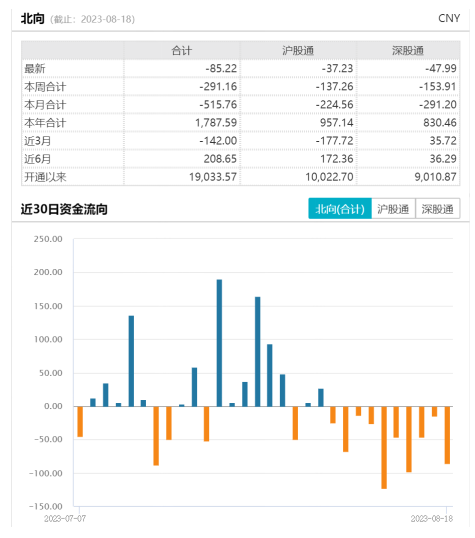The image size is (475, 538).
Task: Click the value -85.22
Action: coord(221,68)
